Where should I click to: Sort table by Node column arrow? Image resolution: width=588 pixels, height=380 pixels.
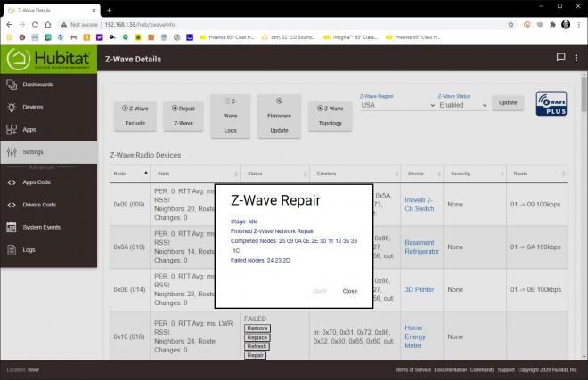click(146, 173)
